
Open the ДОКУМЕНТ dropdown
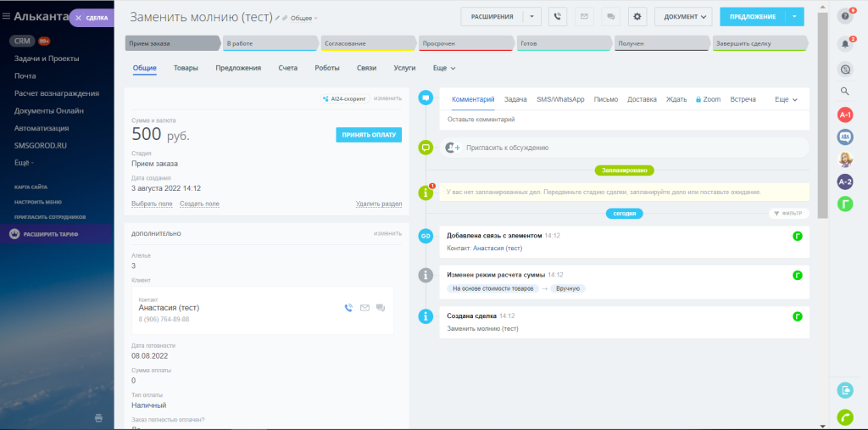point(684,17)
